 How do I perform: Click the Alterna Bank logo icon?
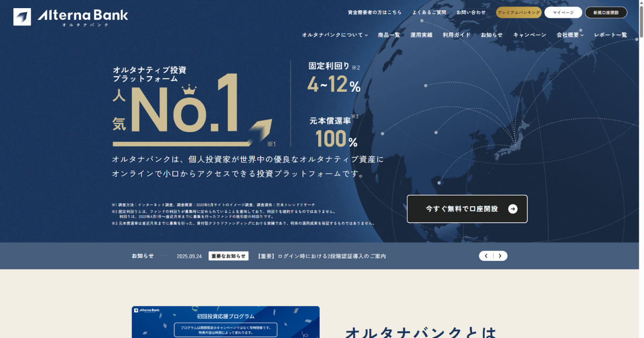click(22, 17)
